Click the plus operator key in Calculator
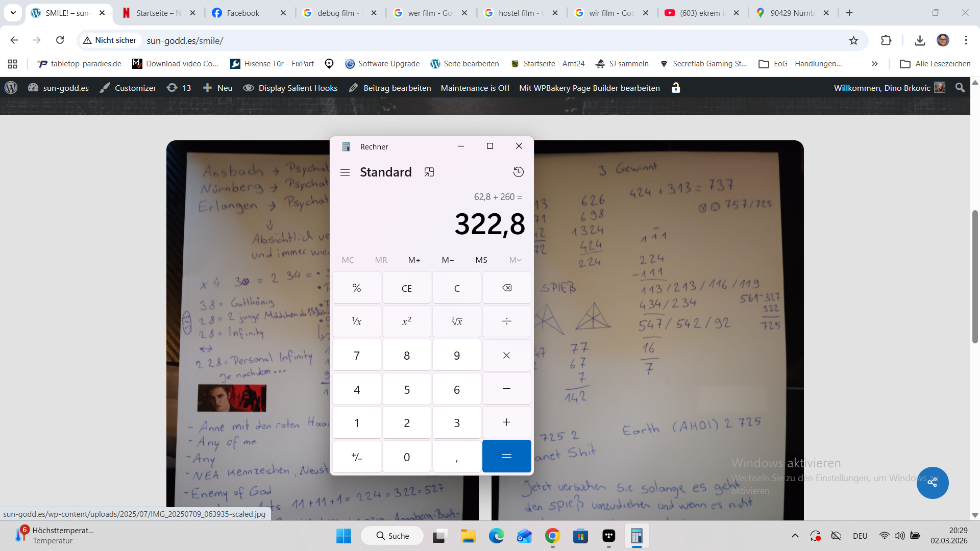 (507, 422)
